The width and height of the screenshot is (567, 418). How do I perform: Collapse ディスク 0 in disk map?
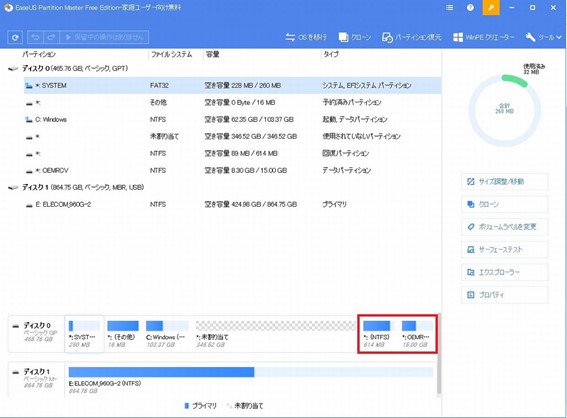coord(16,326)
